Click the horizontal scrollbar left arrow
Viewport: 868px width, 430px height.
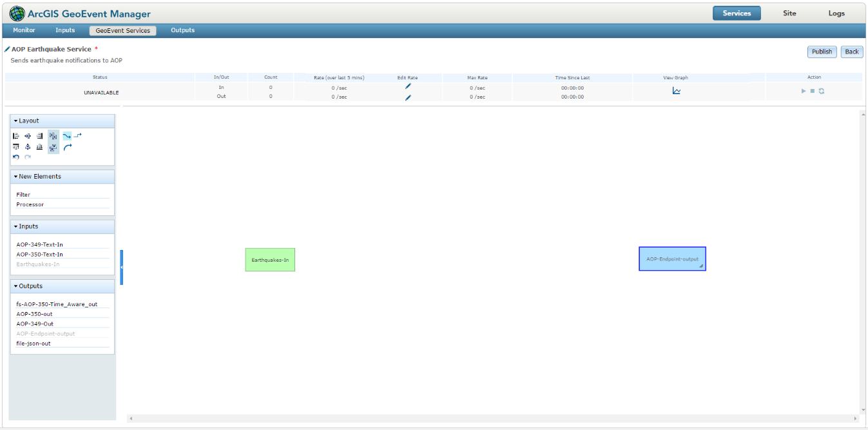(x=131, y=418)
